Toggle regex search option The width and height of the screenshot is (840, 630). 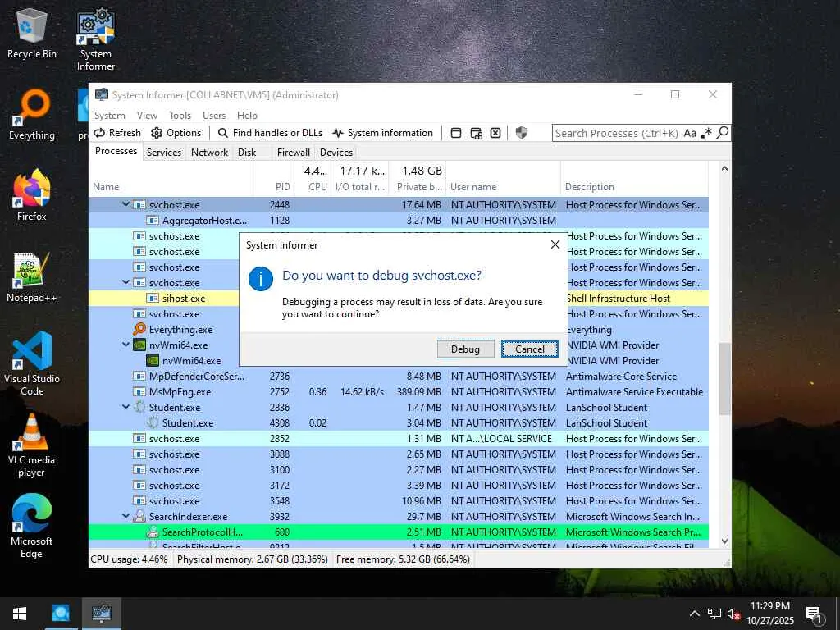coord(706,133)
